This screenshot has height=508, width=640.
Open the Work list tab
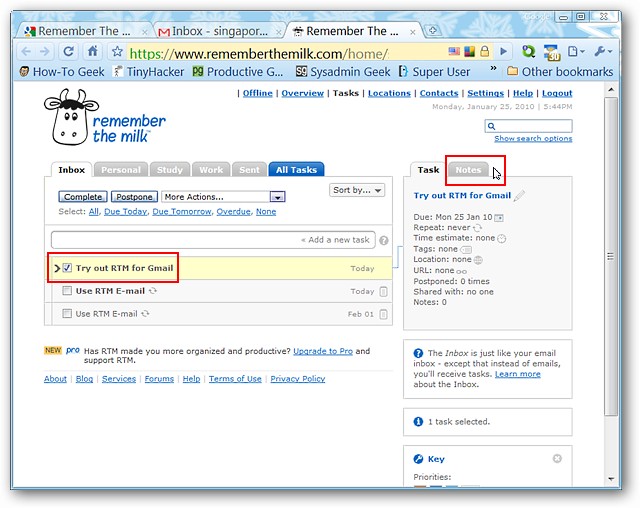pos(211,170)
